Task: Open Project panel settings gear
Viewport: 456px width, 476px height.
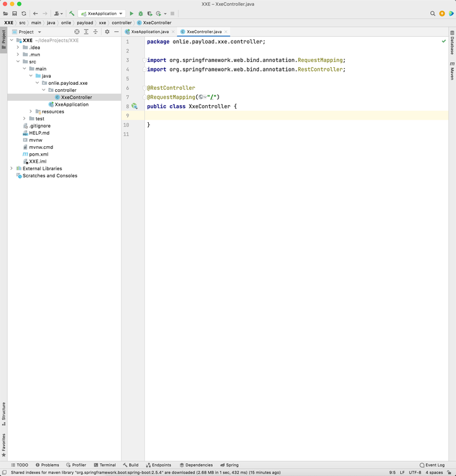Action: pos(107,32)
